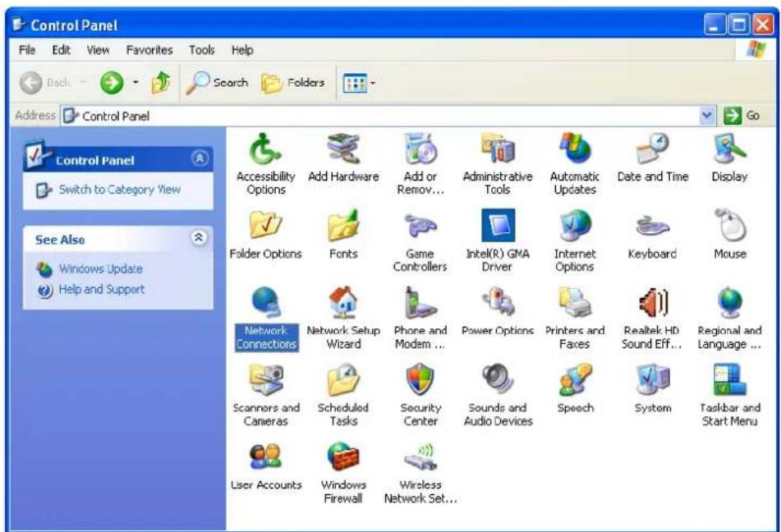Image resolution: width=781 pixels, height=532 pixels.
Task: Click the green Forward toolbar button
Action: tap(112, 83)
